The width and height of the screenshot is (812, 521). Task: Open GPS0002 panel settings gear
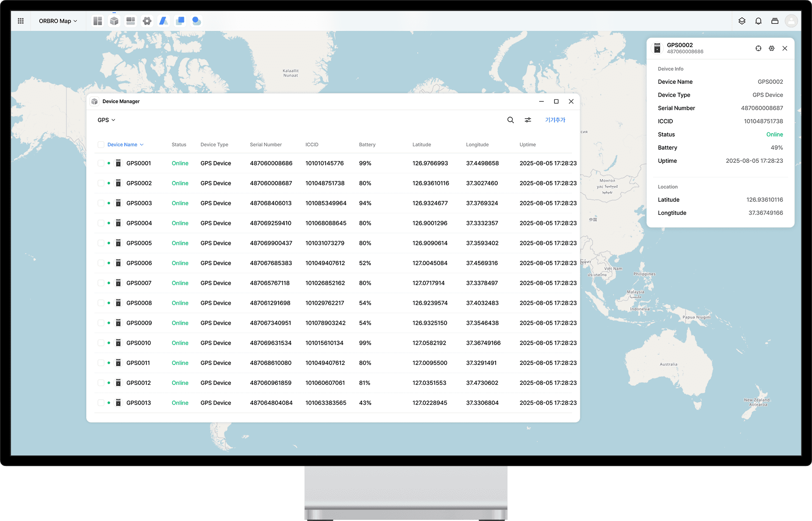[771, 48]
